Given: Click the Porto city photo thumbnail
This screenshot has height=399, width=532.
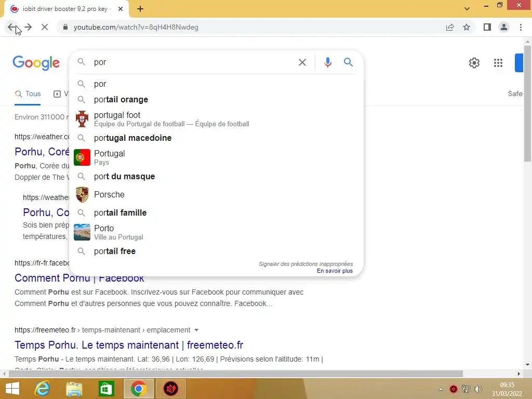Looking at the screenshot, I should [82, 232].
